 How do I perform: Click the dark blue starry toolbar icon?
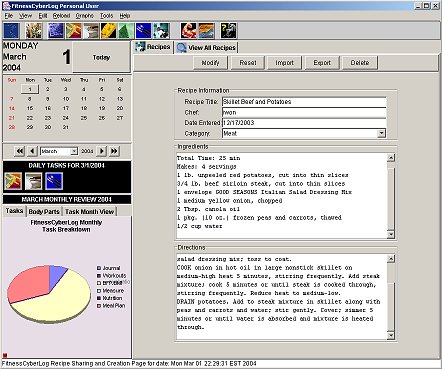[x=11, y=31]
